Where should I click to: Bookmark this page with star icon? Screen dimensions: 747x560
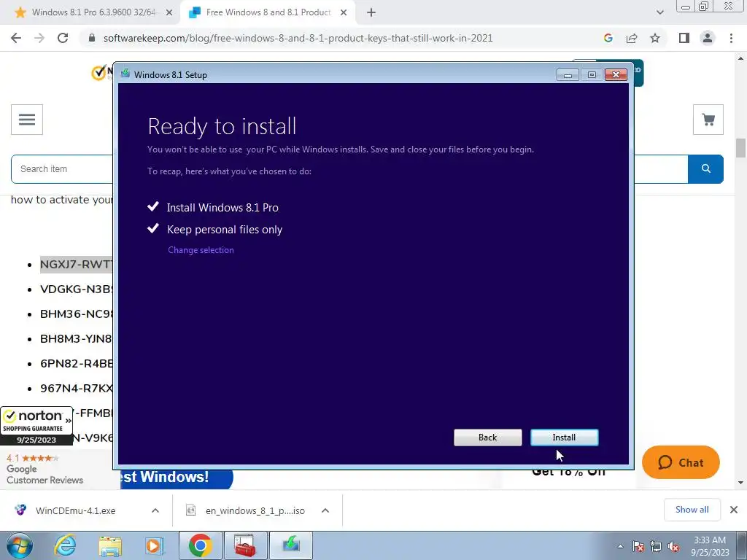pos(655,38)
